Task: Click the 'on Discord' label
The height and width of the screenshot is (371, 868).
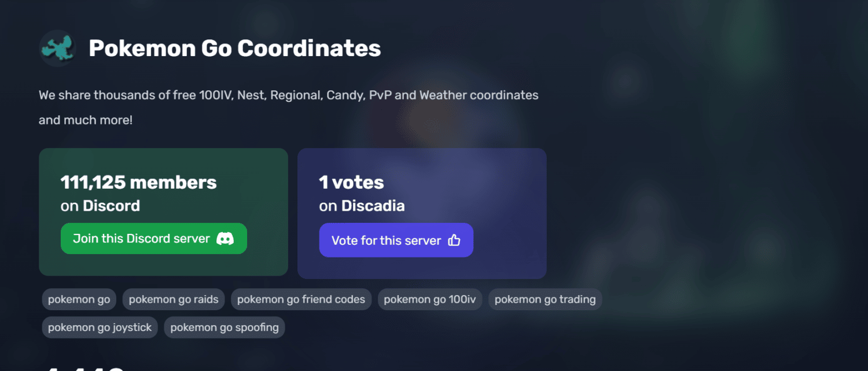Action: coord(100,206)
